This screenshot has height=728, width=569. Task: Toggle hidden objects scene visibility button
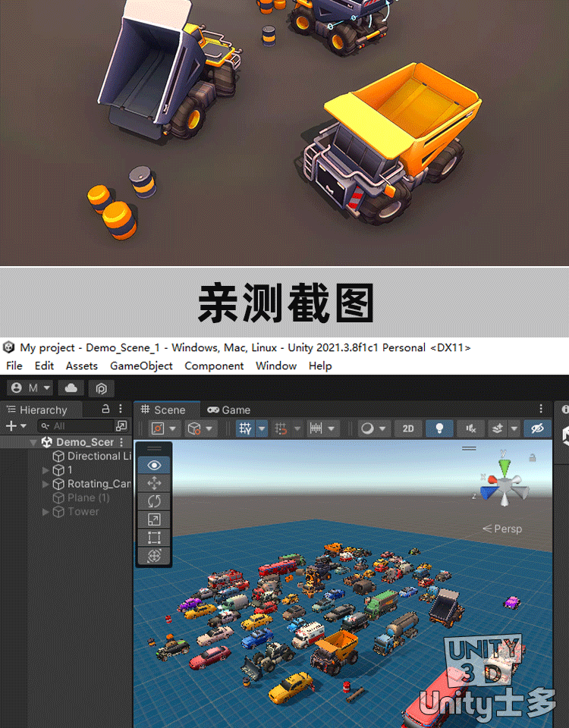[537, 428]
